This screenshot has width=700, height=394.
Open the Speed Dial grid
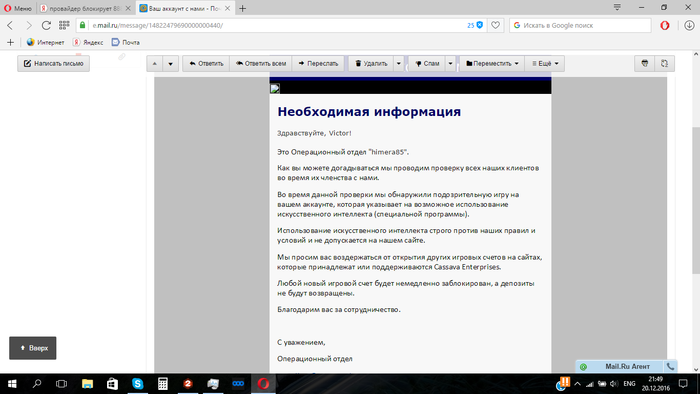[64, 25]
